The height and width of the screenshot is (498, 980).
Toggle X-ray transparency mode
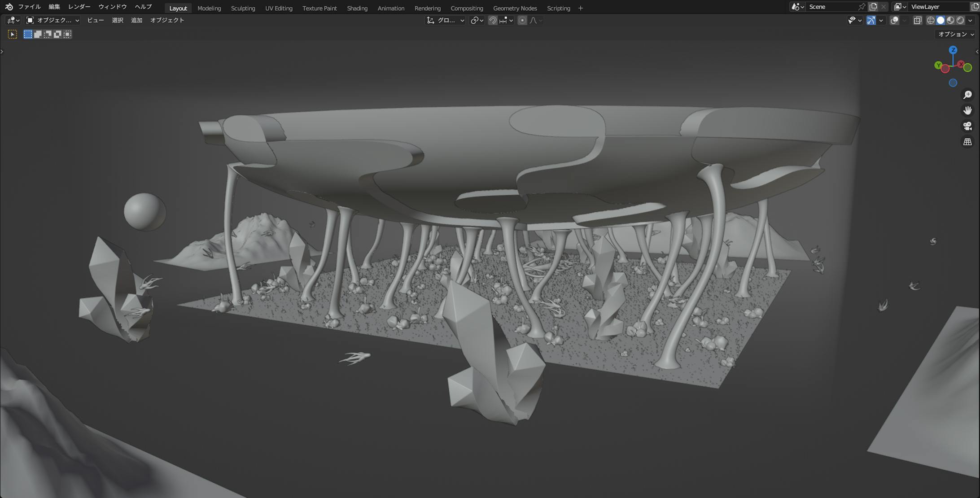tap(918, 20)
